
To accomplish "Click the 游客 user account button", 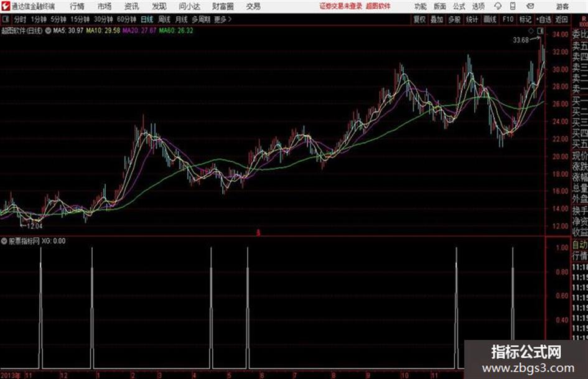I will [562, 6].
